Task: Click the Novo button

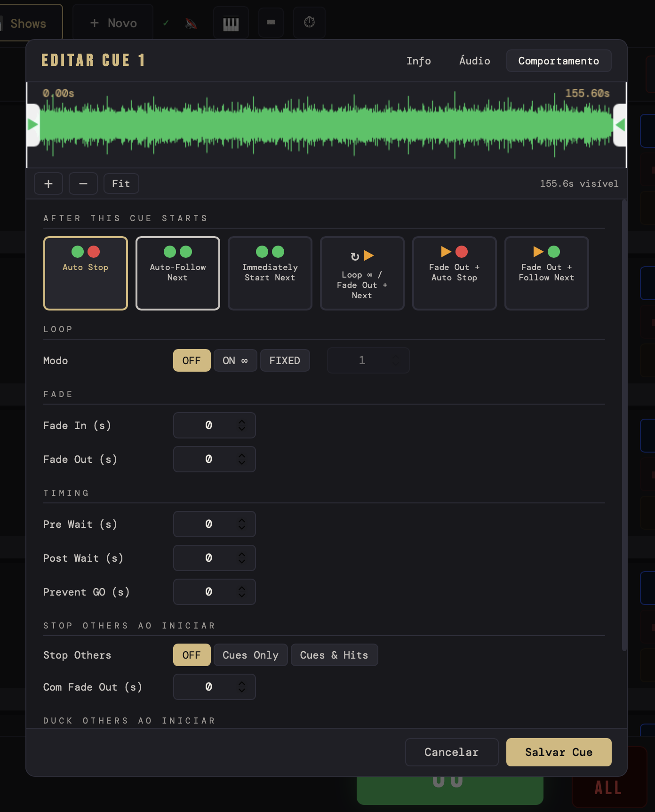Action: [x=113, y=23]
